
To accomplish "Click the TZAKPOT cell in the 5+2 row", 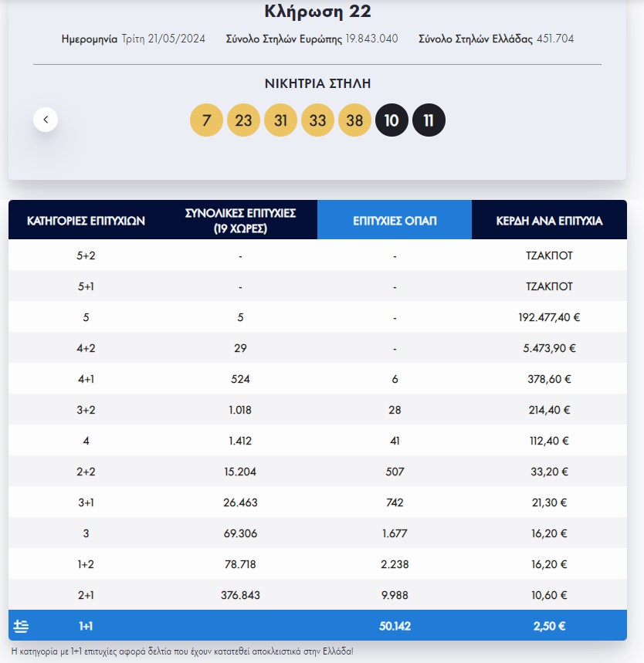I will click(x=549, y=255).
